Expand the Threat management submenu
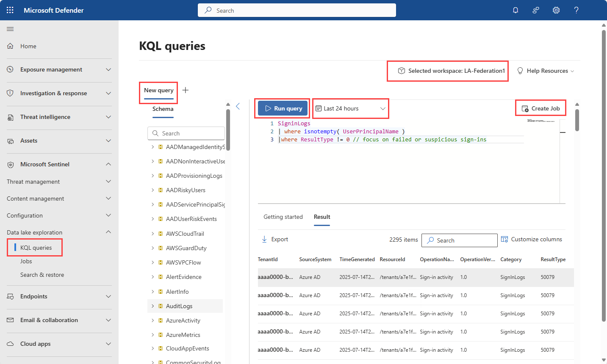The height and width of the screenshot is (364, 607). 108,182
